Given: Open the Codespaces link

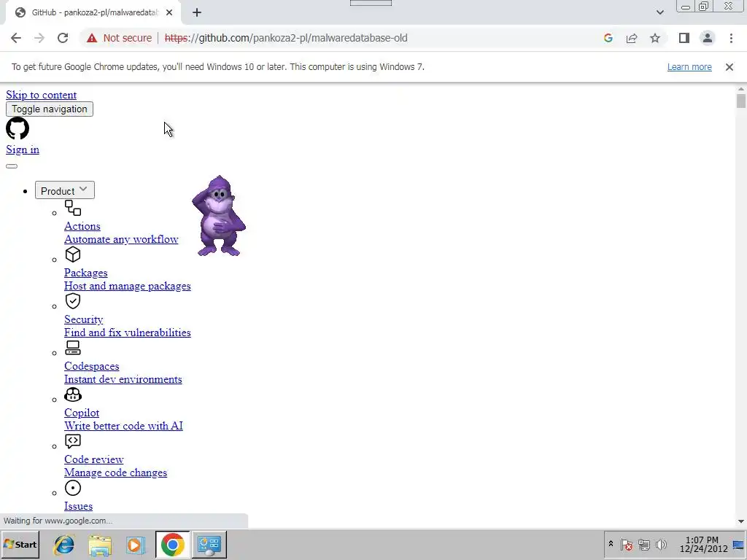Looking at the screenshot, I should pyautogui.click(x=91, y=366).
